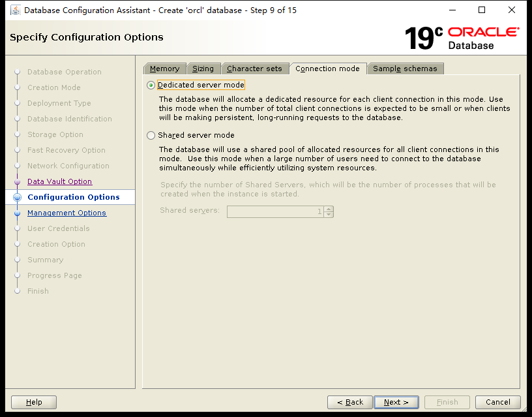
Task: Click the Database Identification step text
Action: coord(70,119)
